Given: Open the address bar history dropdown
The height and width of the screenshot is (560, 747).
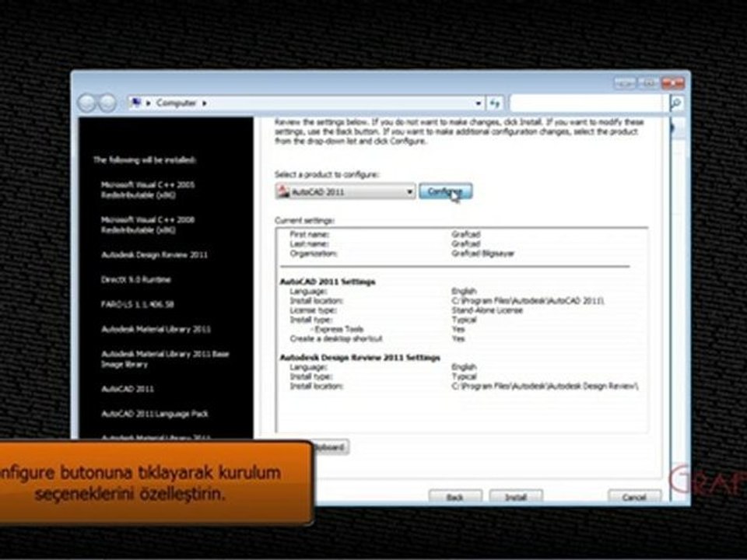Looking at the screenshot, I should [x=479, y=103].
